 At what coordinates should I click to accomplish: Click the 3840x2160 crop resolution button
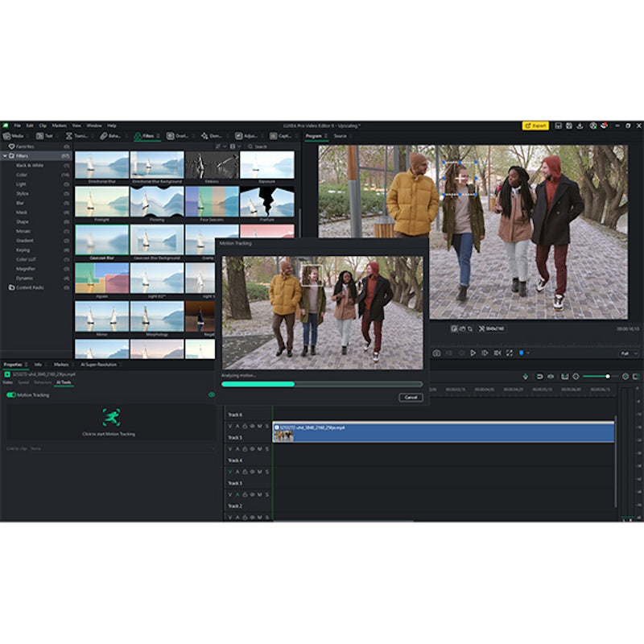(492, 329)
